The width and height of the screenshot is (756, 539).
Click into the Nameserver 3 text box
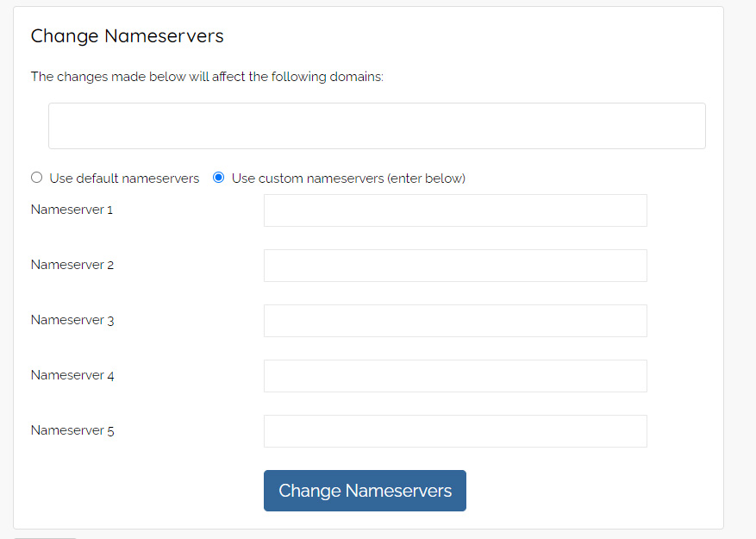pos(455,321)
